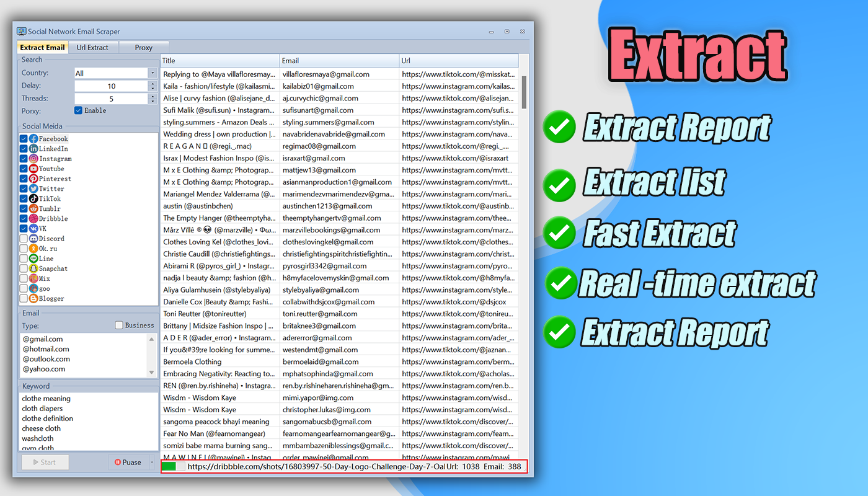Image resolution: width=868 pixels, height=496 pixels.
Task: Select the Dribbble icon
Action: coord(33,218)
